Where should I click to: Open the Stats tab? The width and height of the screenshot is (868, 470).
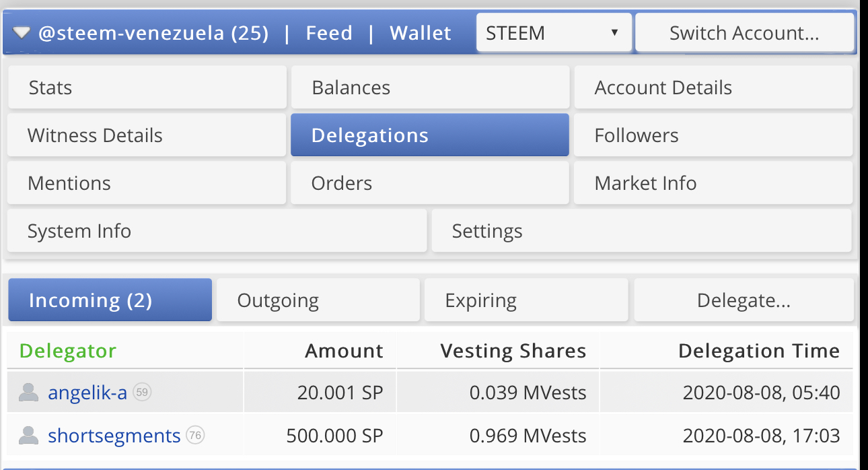[147, 88]
